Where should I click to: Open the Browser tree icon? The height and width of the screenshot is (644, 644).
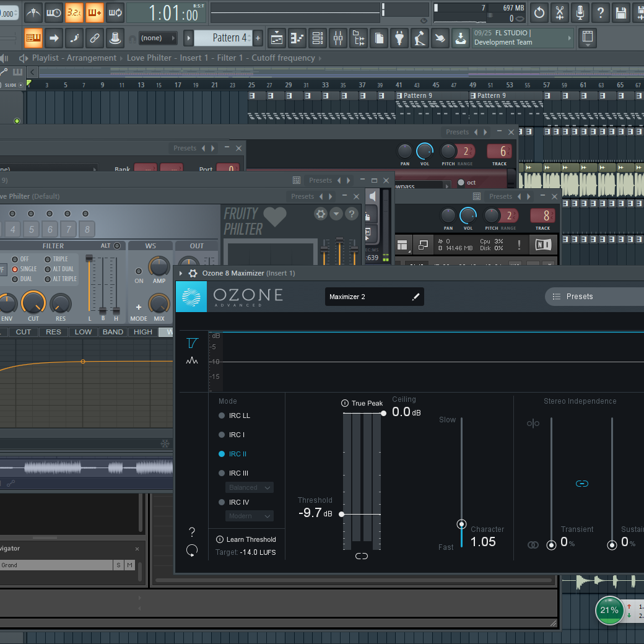click(x=359, y=38)
